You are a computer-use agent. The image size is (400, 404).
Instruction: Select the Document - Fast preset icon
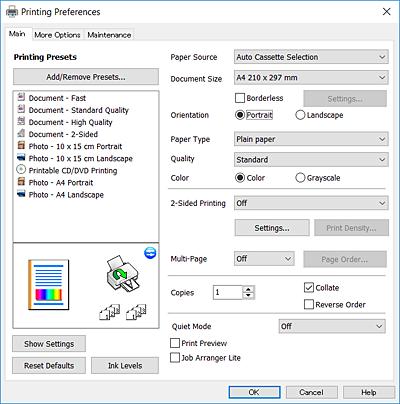(x=21, y=97)
